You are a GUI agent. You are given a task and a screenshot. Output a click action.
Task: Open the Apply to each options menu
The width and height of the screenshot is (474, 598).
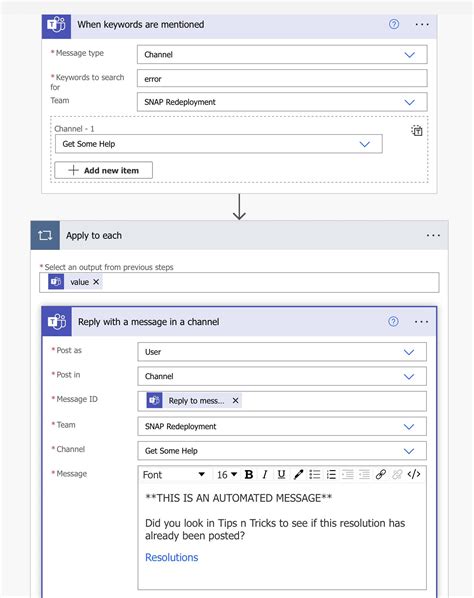tap(433, 235)
